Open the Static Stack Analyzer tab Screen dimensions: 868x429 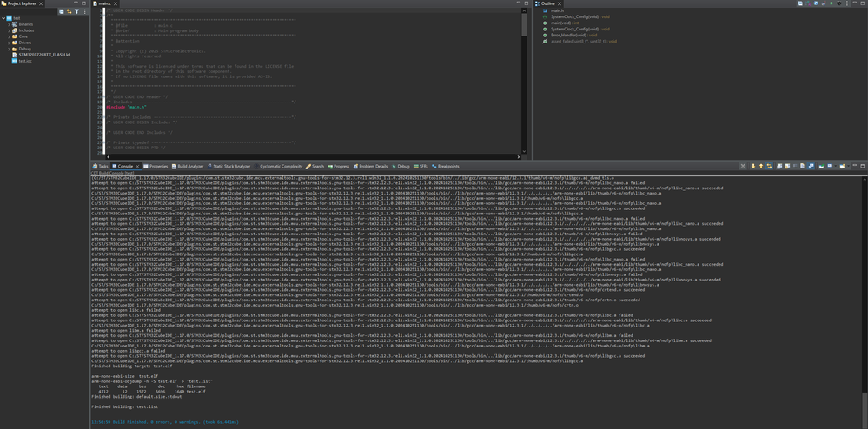(x=229, y=166)
